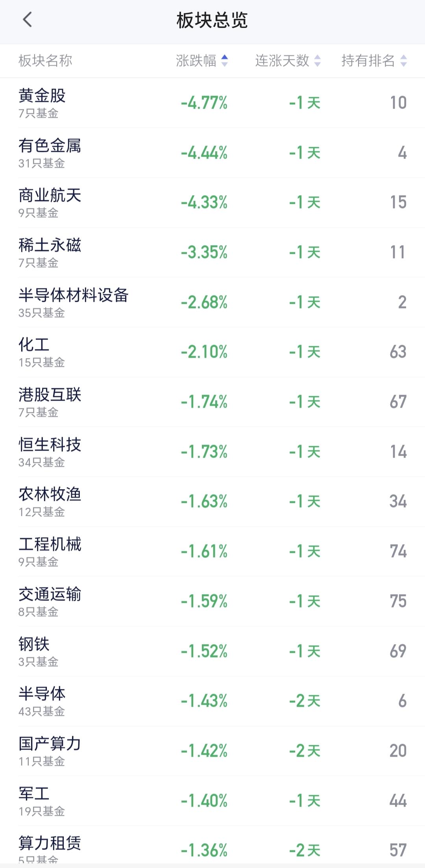Open 半导体材料设备 sector

pyautogui.click(x=213, y=302)
